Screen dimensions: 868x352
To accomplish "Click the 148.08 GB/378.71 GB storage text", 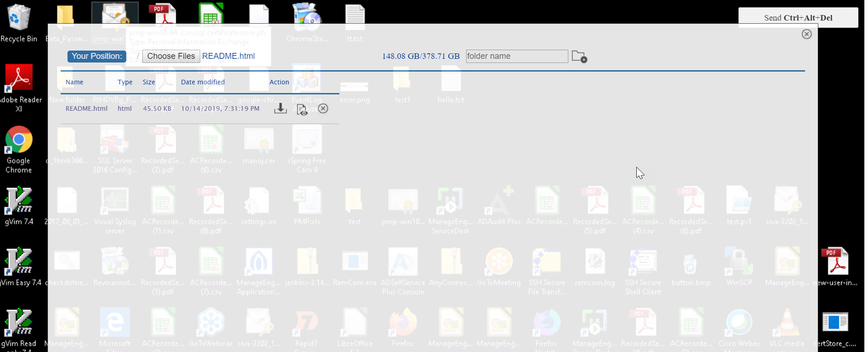I will [421, 56].
